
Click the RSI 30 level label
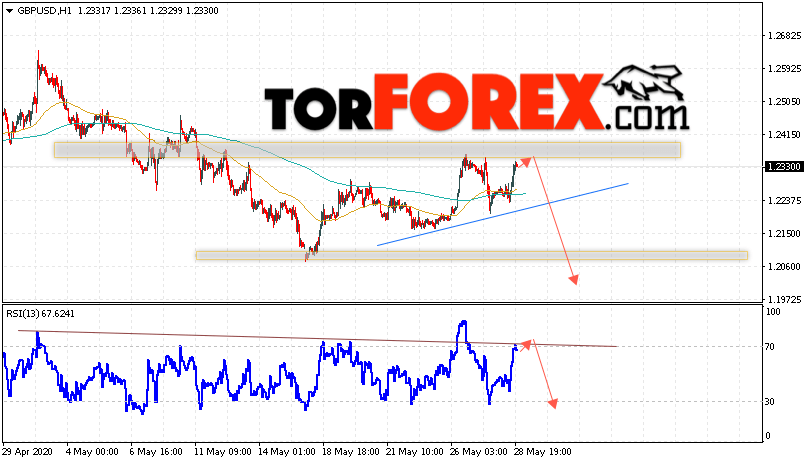click(770, 402)
